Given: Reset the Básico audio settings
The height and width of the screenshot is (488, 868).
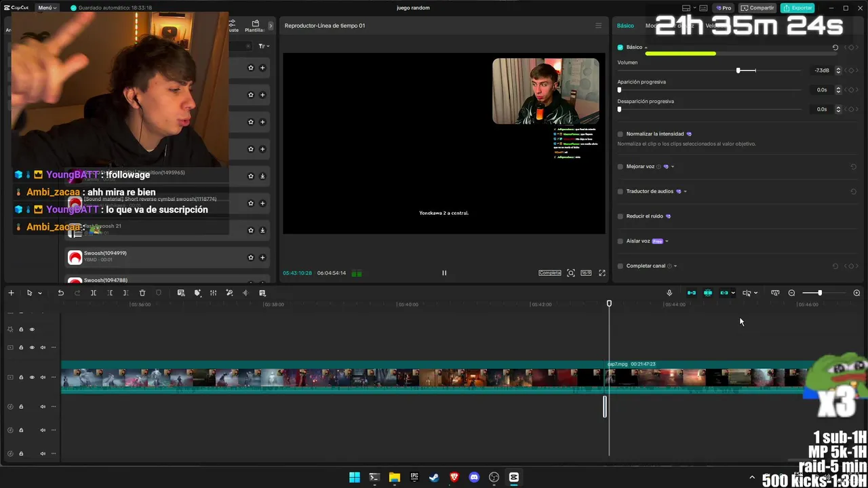Looking at the screenshot, I should [835, 47].
